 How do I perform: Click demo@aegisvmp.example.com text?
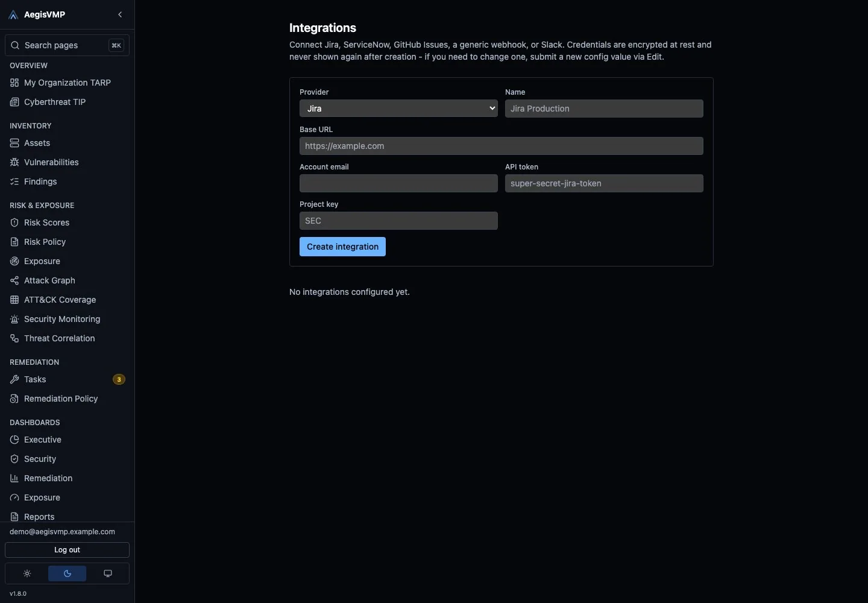[62, 532]
